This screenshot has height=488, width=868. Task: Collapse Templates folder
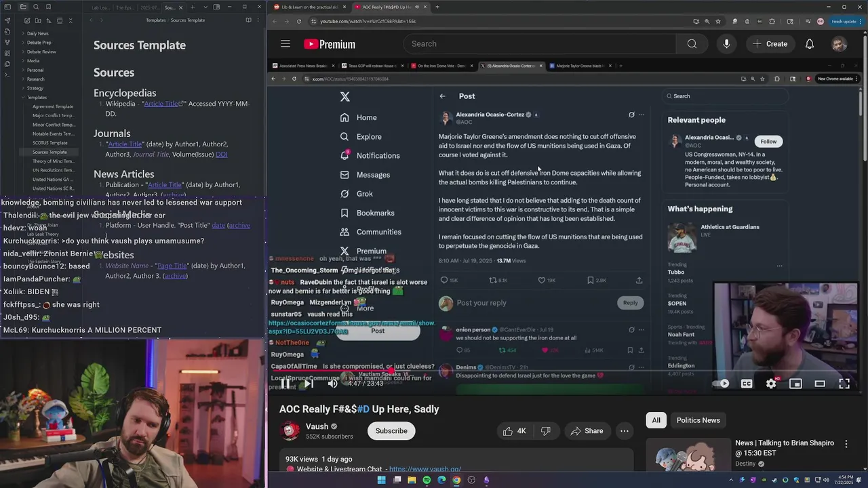pyautogui.click(x=36, y=98)
